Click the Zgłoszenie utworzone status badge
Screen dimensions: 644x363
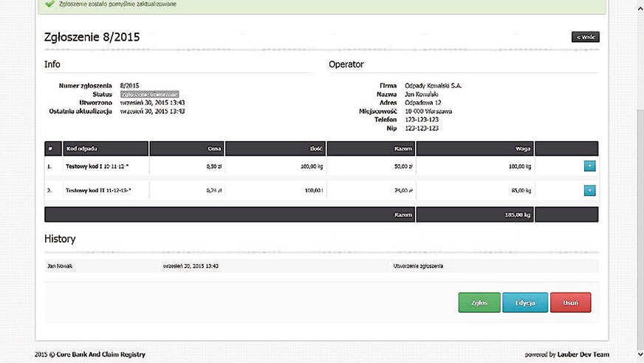click(x=149, y=95)
